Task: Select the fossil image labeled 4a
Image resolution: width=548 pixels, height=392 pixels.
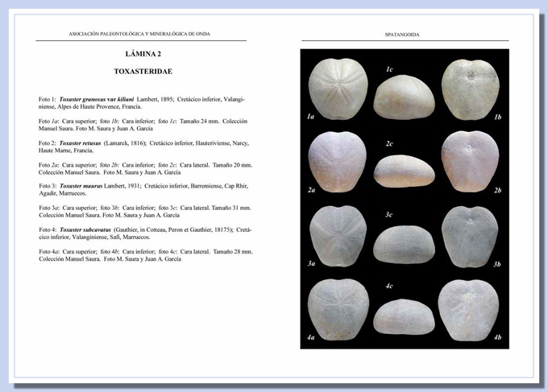Action: [338, 310]
